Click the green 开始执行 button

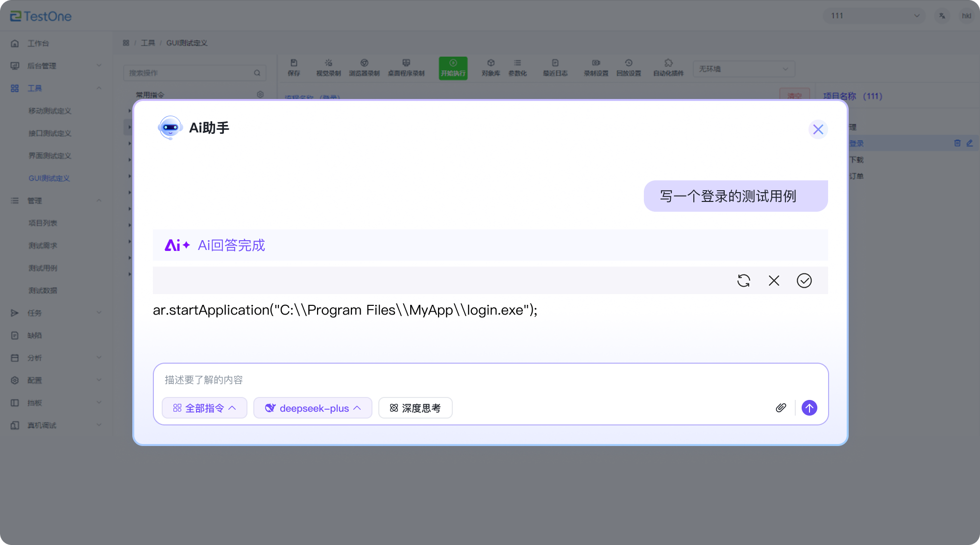(x=453, y=68)
